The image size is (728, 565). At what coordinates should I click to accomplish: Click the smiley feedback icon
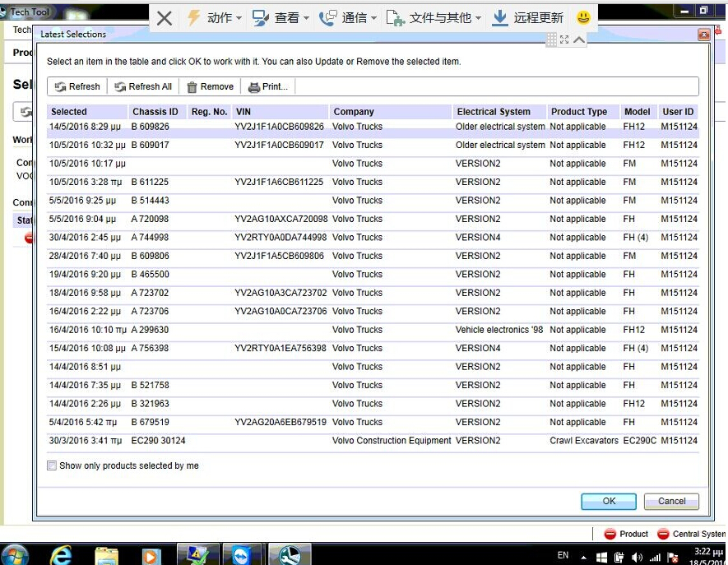pos(583,17)
